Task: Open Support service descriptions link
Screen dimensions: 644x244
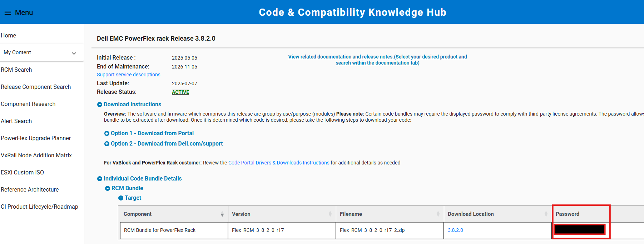Action: tap(129, 75)
